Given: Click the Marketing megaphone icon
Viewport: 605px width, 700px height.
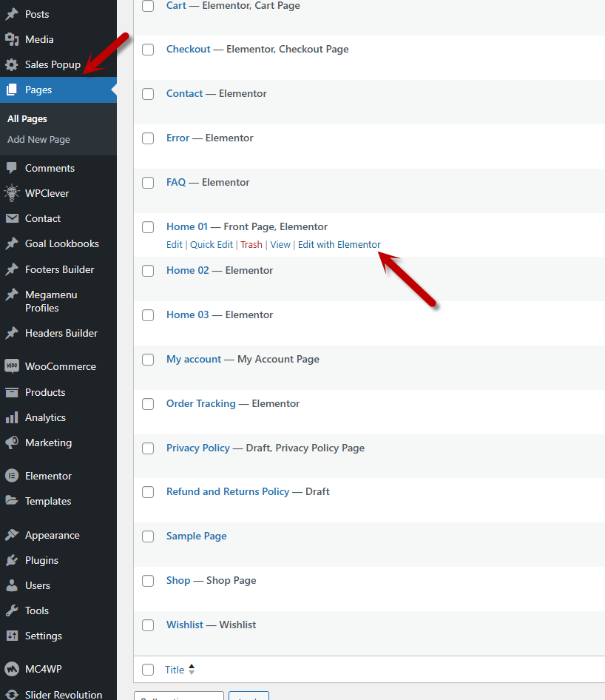Looking at the screenshot, I should point(12,442).
